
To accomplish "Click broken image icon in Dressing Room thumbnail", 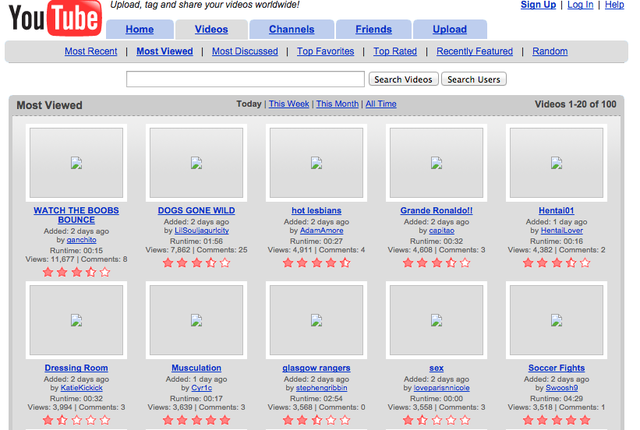I will pyautogui.click(x=76, y=320).
